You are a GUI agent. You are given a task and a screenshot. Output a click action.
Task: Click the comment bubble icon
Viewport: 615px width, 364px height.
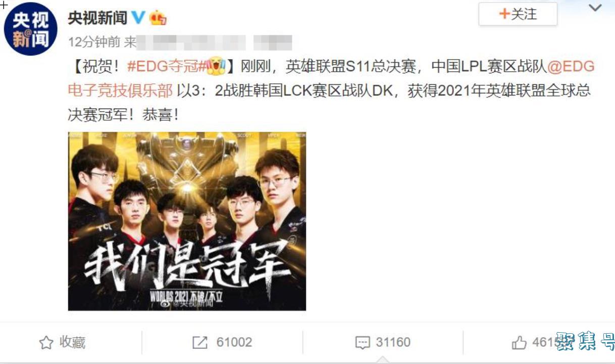click(x=362, y=343)
